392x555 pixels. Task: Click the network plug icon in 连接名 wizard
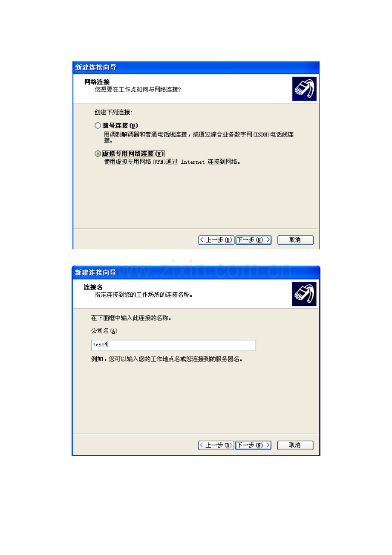[x=304, y=294]
